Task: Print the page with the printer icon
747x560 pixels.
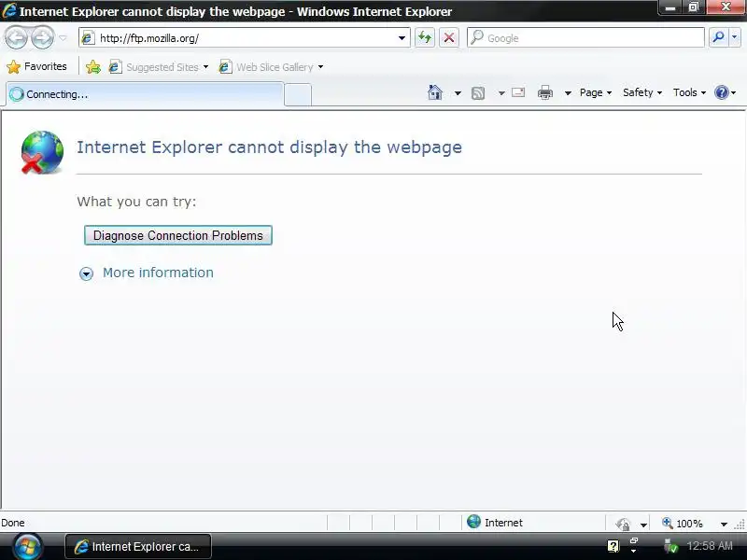Action: pyautogui.click(x=545, y=92)
